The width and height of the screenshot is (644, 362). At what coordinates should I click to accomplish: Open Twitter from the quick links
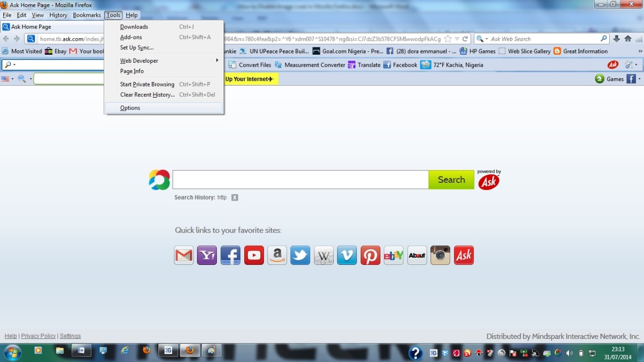click(300, 255)
